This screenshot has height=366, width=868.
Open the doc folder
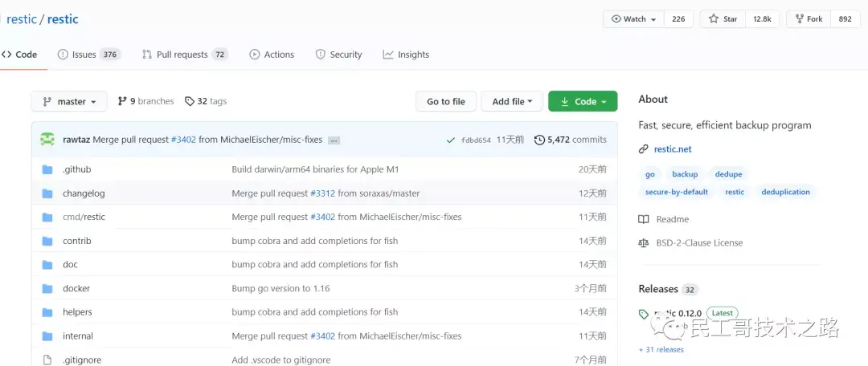pyautogui.click(x=70, y=265)
